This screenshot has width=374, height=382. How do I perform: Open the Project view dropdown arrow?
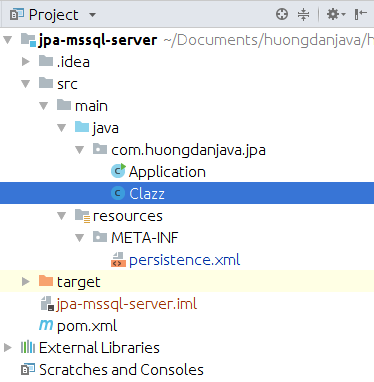coord(92,15)
